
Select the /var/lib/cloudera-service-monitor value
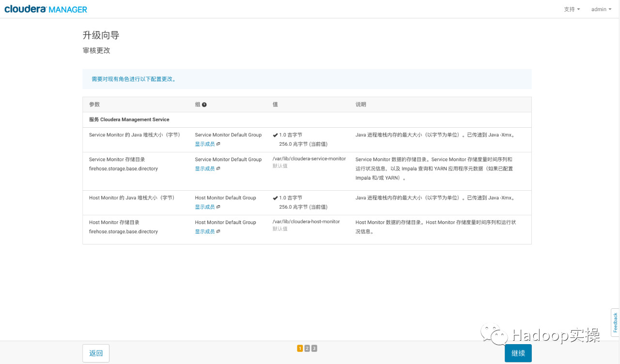point(309,159)
